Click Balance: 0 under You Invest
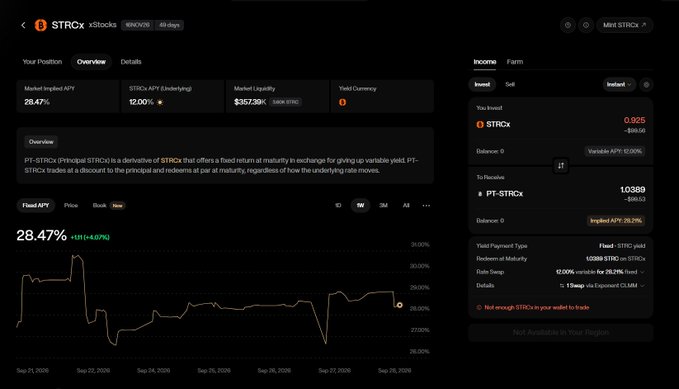679x389 pixels. pyautogui.click(x=490, y=151)
